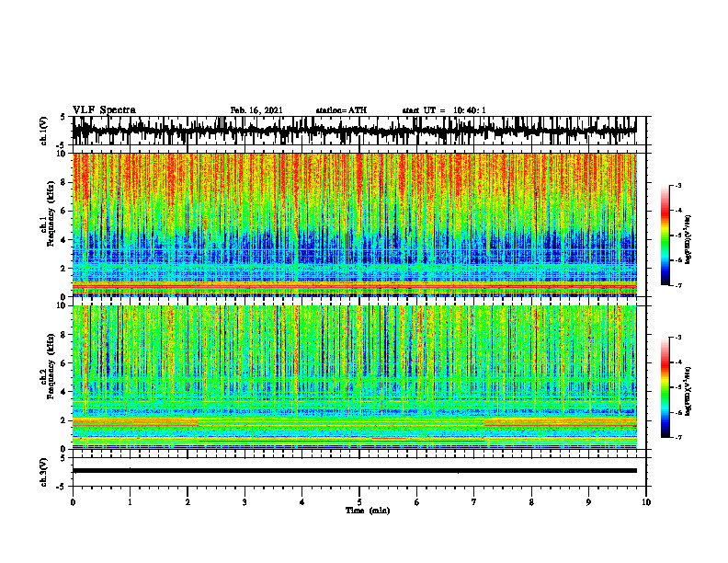728x563 pixels.
Task: Click time axis tick label "9"
Action: (x=588, y=502)
